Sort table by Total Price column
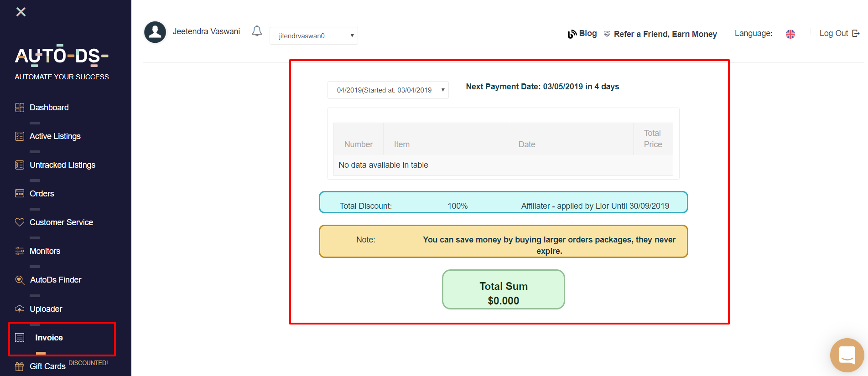Image resolution: width=868 pixels, height=376 pixels. [653, 139]
